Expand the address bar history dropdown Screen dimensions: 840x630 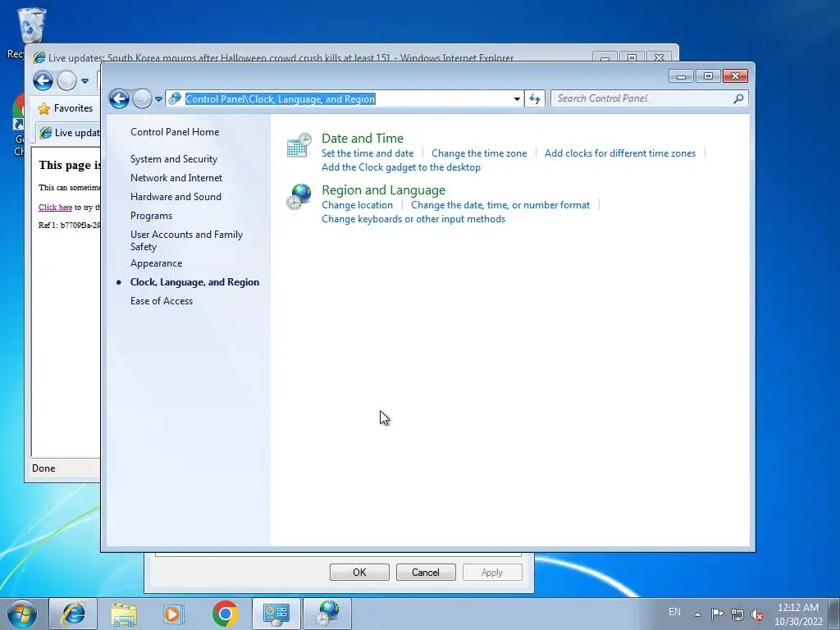click(x=517, y=98)
